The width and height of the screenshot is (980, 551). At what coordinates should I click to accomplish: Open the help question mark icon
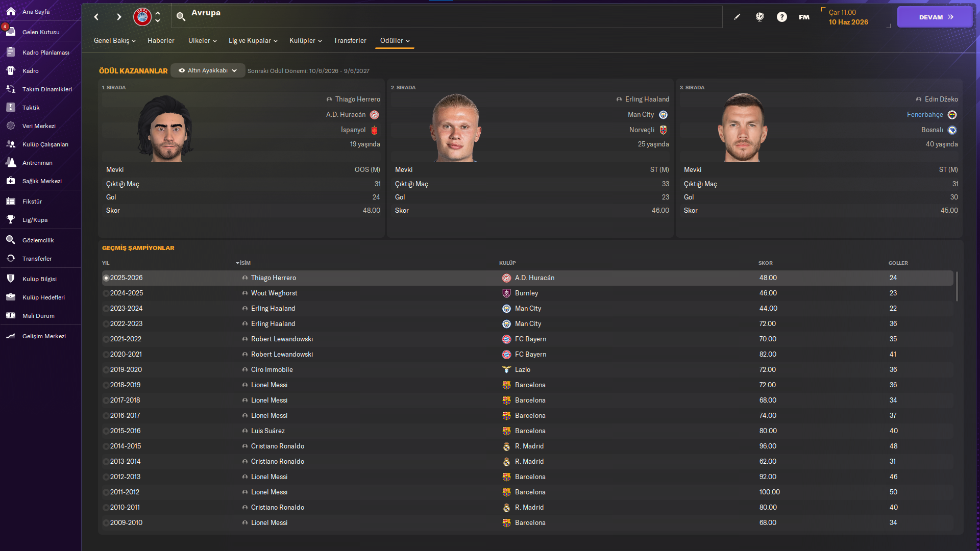click(x=781, y=17)
